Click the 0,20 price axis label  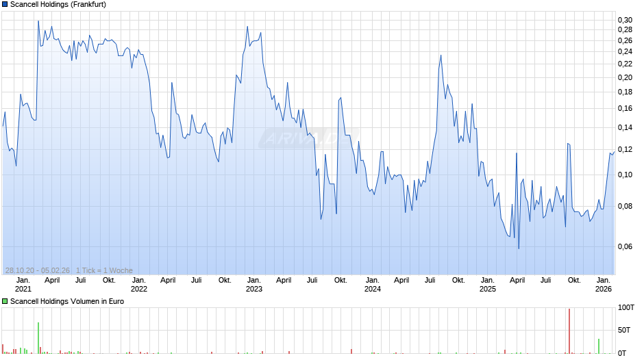[625, 77]
